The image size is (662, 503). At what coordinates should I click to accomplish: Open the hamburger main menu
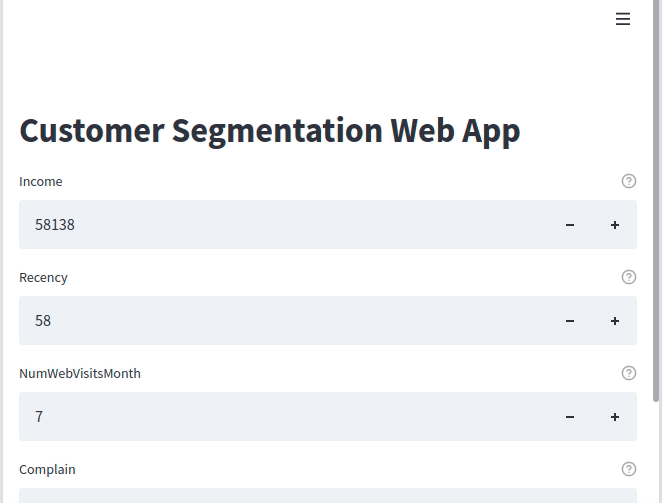click(623, 19)
